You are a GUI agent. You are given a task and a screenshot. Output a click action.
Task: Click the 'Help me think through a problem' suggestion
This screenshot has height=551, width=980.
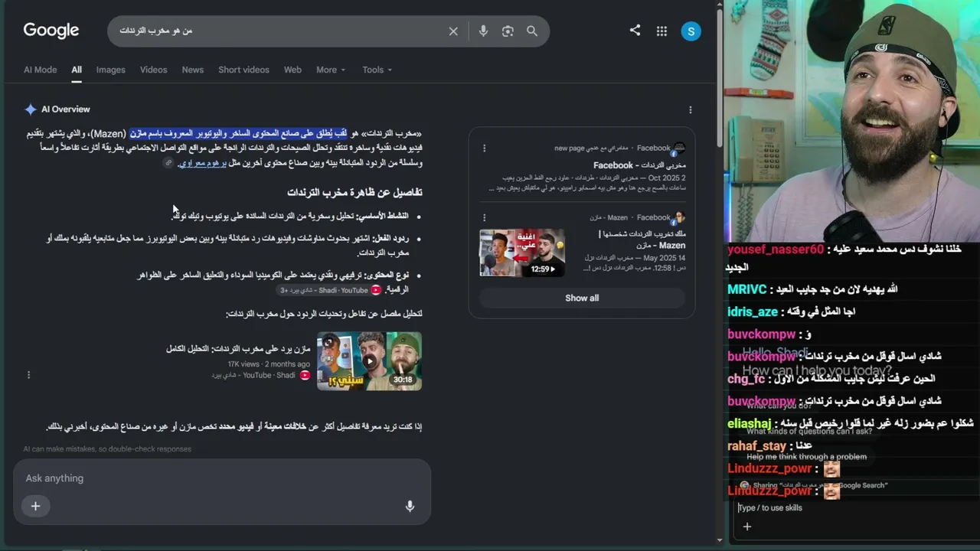[806, 457]
